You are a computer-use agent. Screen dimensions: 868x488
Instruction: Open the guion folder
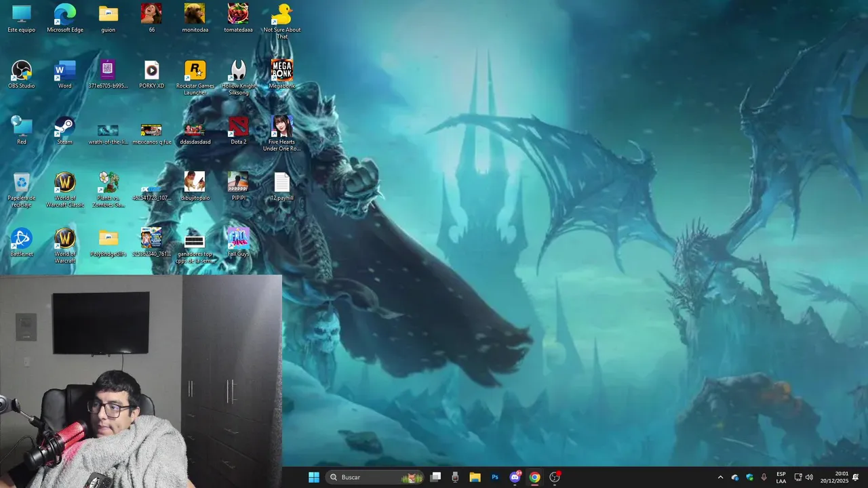[x=108, y=18]
